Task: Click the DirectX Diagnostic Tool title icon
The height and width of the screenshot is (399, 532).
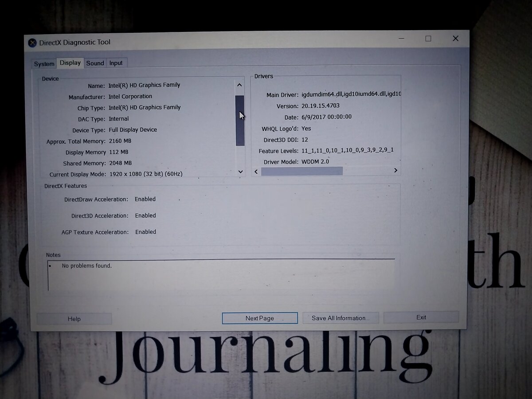Action: tap(32, 43)
